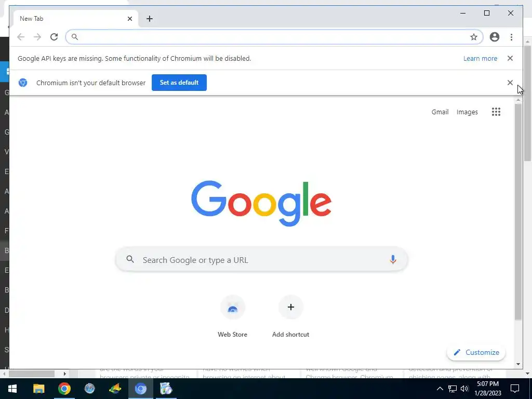The width and height of the screenshot is (532, 399).
Task: Open the Gmail link
Action: click(x=440, y=112)
